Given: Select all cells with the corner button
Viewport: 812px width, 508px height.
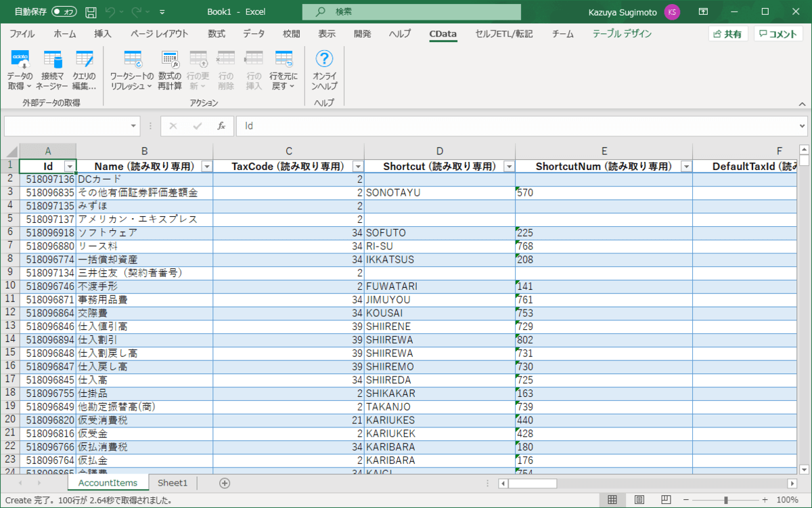Looking at the screenshot, I should (x=9, y=151).
